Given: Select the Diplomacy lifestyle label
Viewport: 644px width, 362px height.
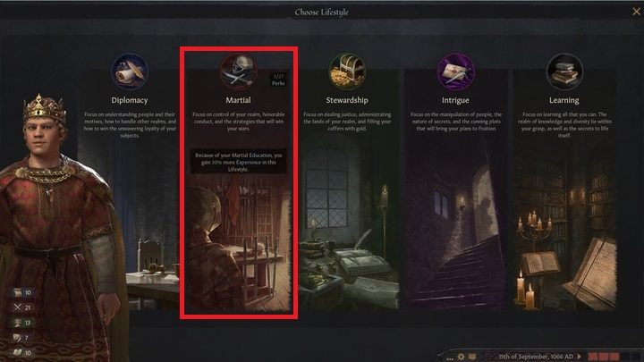Looking at the screenshot, I should (130, 100).
